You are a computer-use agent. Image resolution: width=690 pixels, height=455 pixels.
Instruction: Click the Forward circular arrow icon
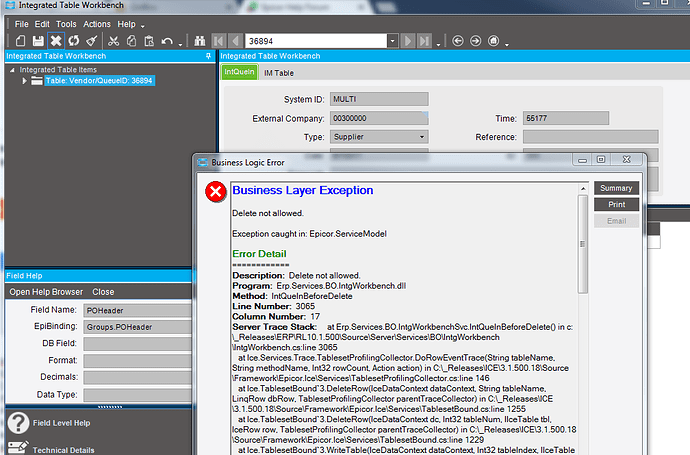(x=476, y=41)
